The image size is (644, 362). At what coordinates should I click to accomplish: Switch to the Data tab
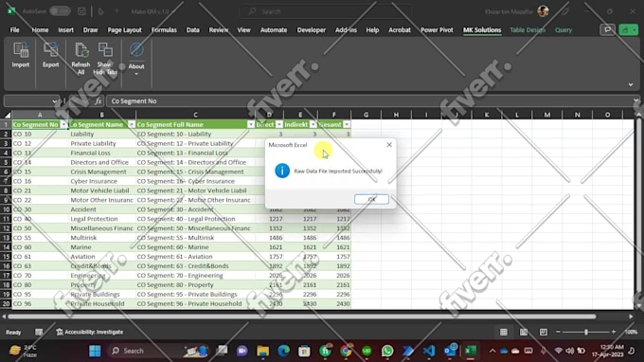click(192, 30)
